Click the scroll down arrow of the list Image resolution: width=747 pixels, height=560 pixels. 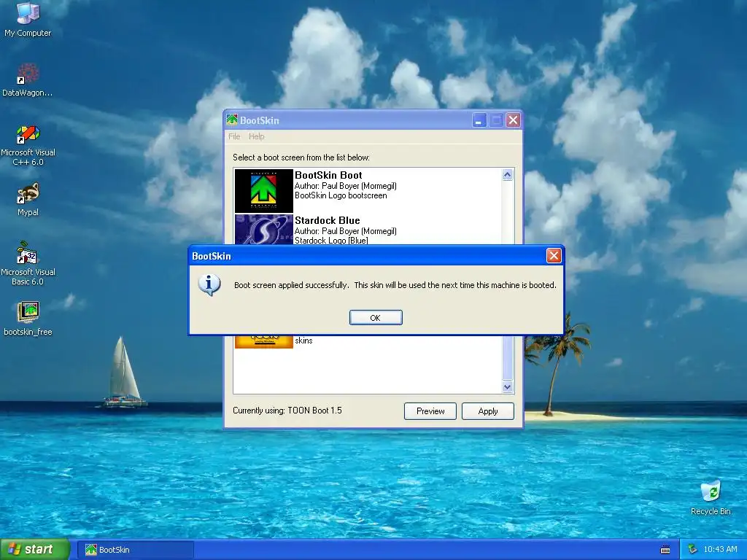[508, 386]
